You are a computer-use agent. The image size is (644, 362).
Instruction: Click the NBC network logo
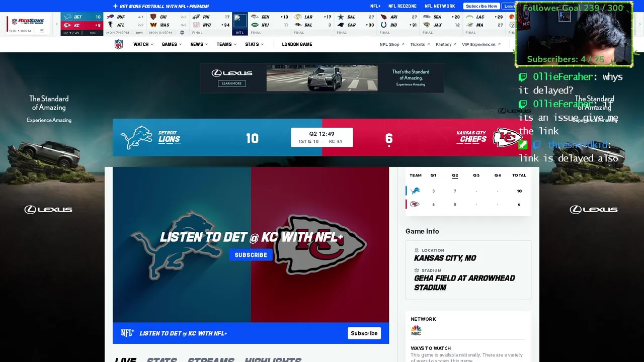coord(416,330)
